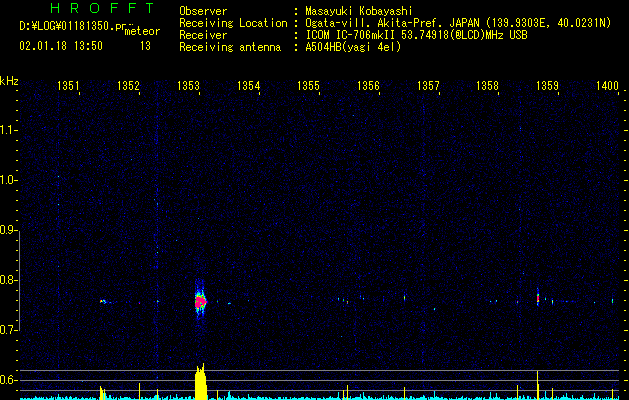Click the 'meteor' count label

click(x=142, y=31)
